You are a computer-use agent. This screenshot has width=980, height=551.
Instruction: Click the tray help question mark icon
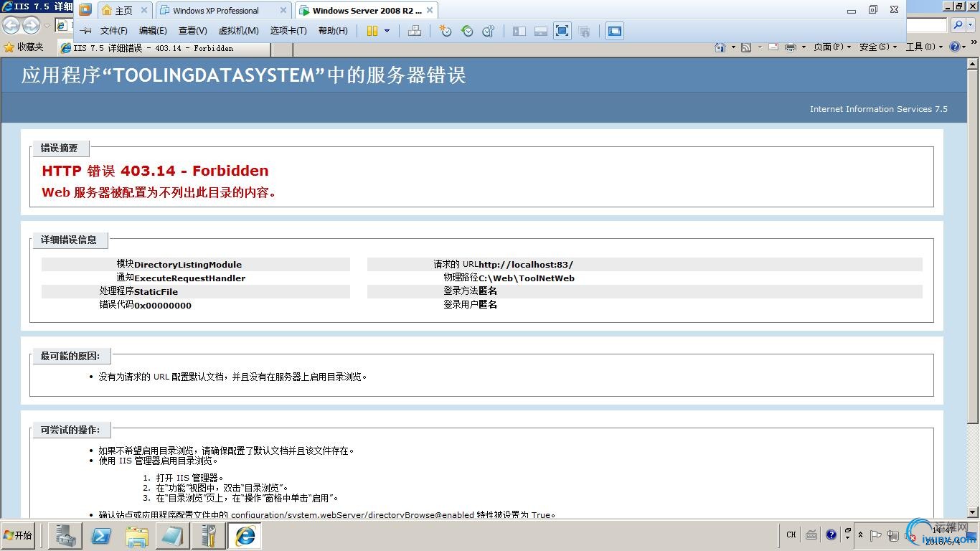click(831, 534)
